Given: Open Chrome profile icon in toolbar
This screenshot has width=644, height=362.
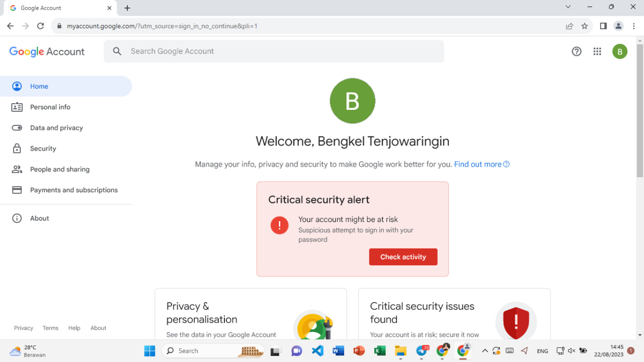Looking at the screenshot, I should click(618, 26).
